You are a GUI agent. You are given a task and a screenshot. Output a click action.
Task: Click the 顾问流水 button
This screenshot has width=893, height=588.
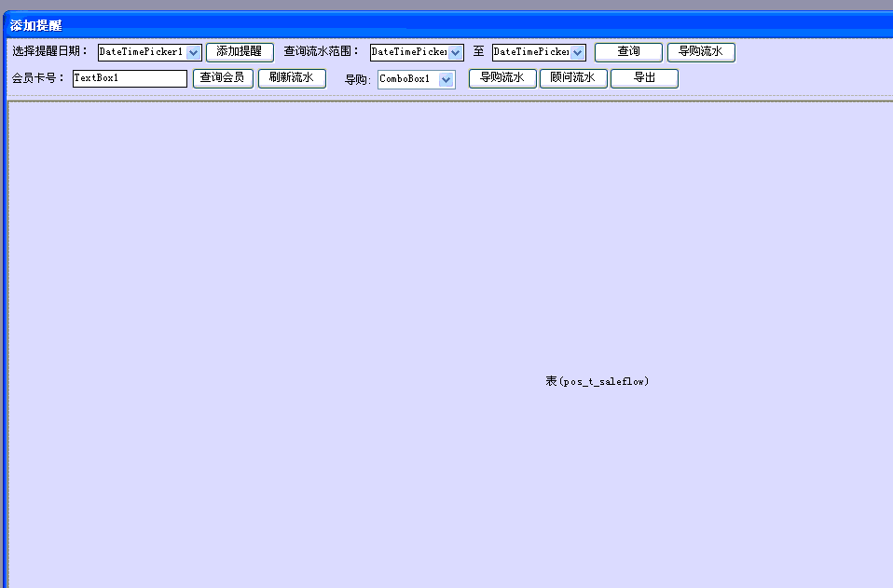573,78
